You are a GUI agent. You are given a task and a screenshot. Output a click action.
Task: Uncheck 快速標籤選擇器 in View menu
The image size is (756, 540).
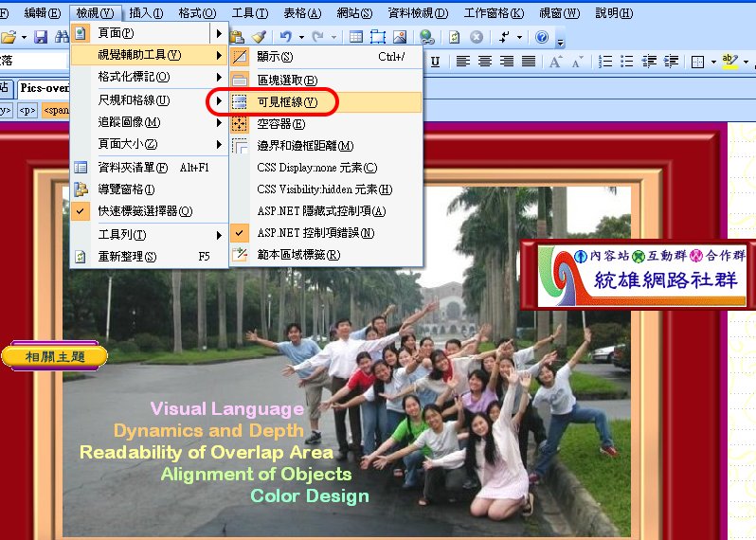(149, 211)
